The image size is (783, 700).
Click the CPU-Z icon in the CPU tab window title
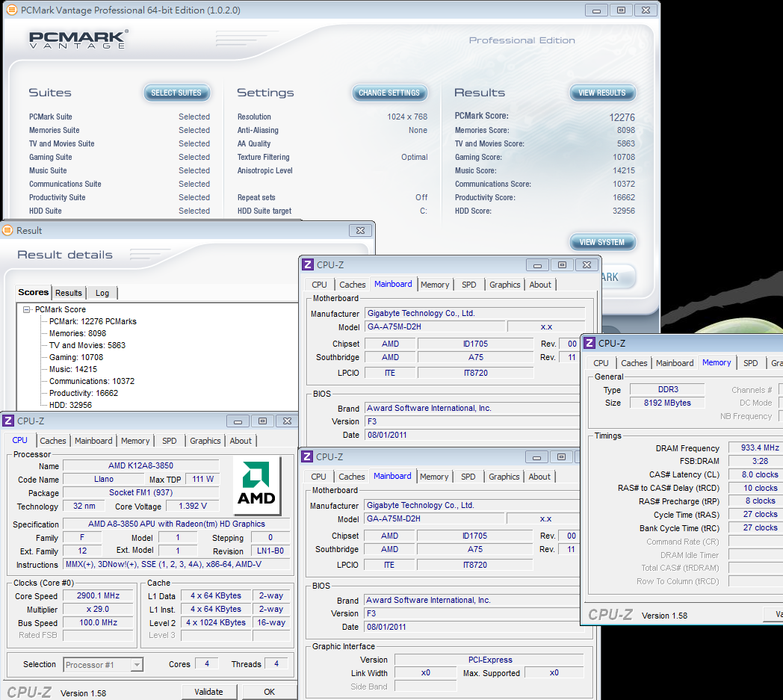click(x=8, y=421)
